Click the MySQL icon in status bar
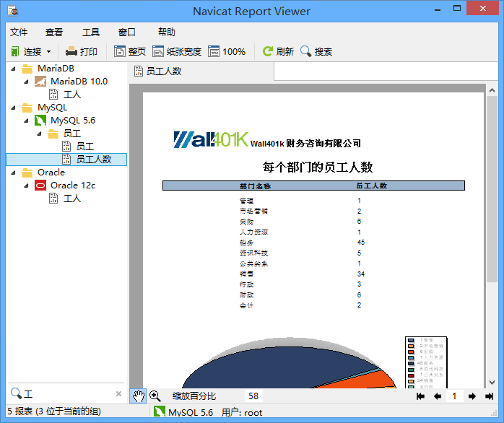This screenshot has width=504, height=423. coord(159,411)
